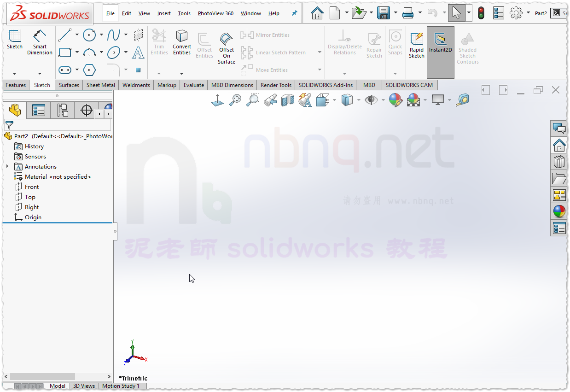Image resolution: width=570 pixels, height=392 pixels.
Task: Select the Polygon sketch tool
Action: tap(89, 70)
